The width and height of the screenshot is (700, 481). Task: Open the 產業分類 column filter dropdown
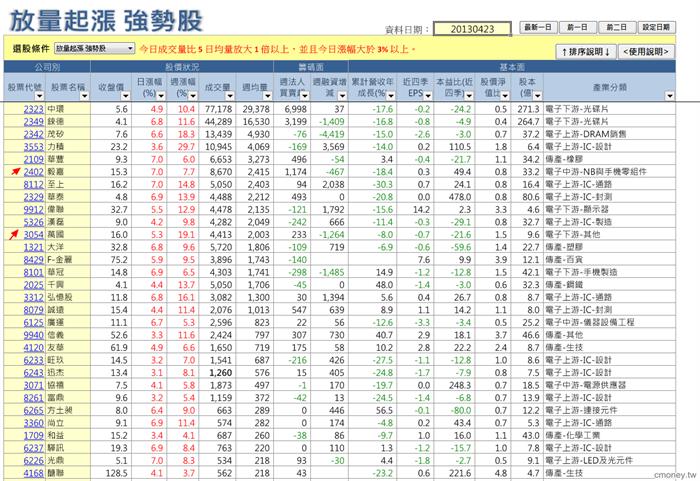[669, 96]
